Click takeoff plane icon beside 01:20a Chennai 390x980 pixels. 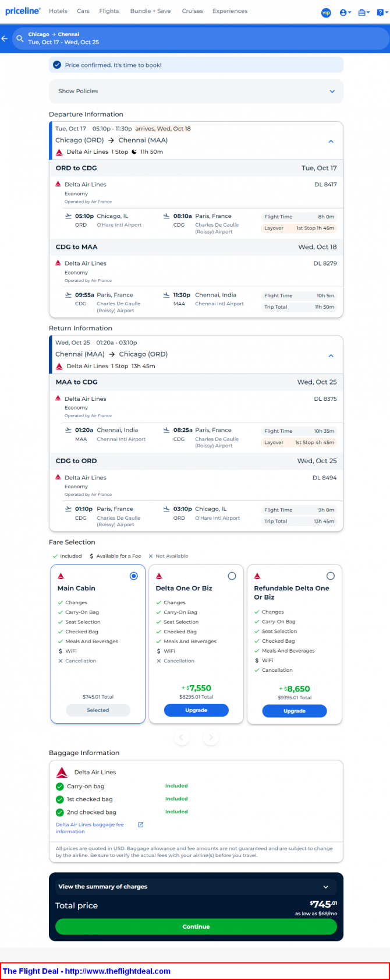(69, 430)
